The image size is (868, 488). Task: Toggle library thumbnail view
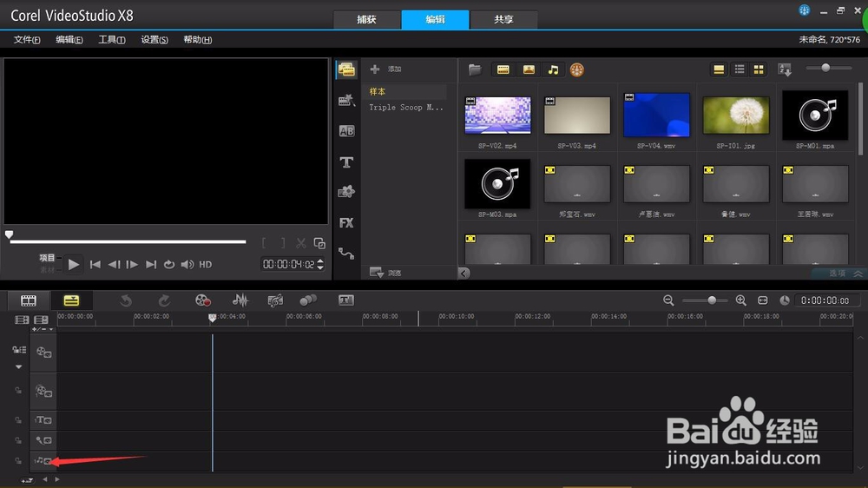(759, 69)
